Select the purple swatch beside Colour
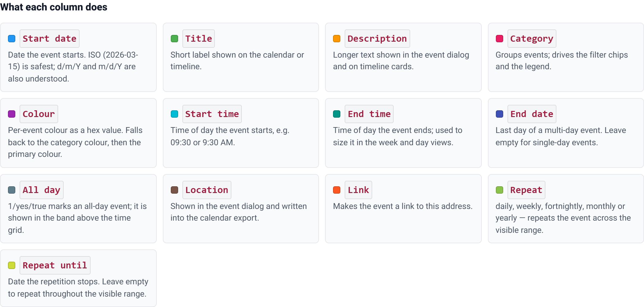The image size is (644, 307). point(12,114)
